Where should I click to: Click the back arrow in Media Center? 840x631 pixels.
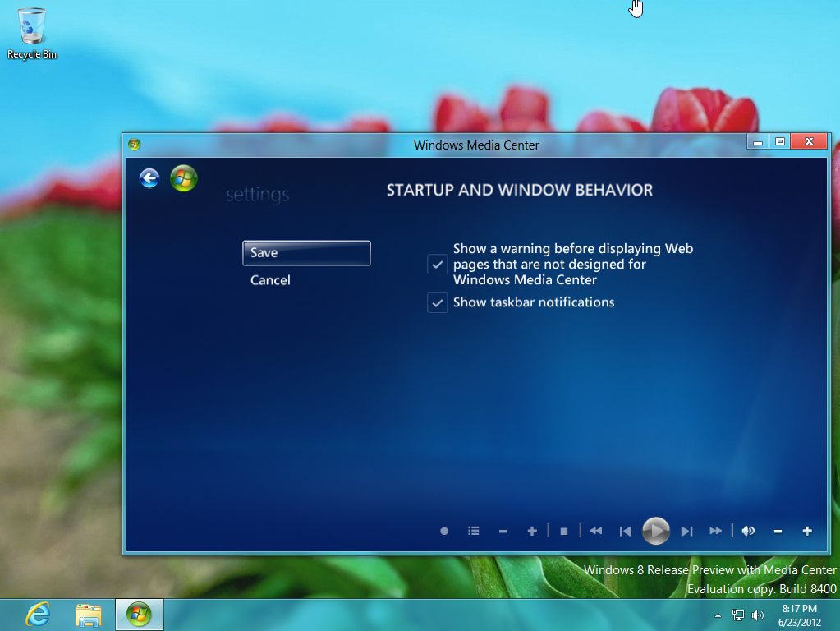[x=149, y=178]
